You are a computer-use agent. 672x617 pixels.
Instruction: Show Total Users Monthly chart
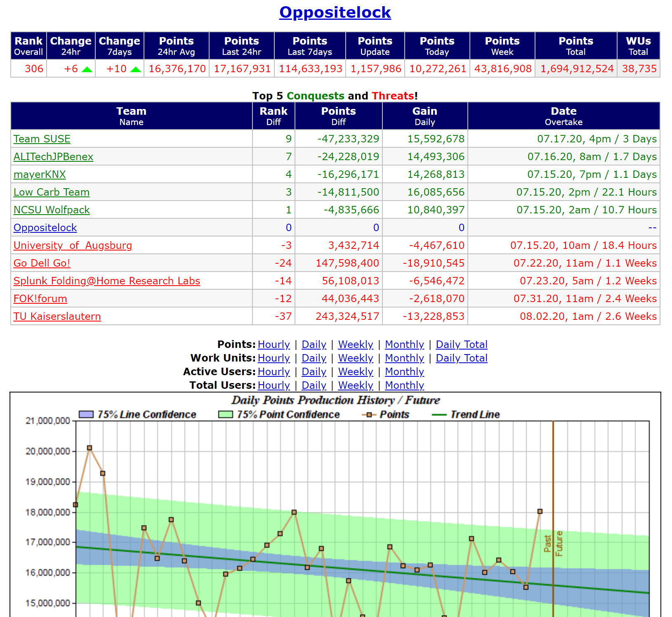click(x=405, y=385)
